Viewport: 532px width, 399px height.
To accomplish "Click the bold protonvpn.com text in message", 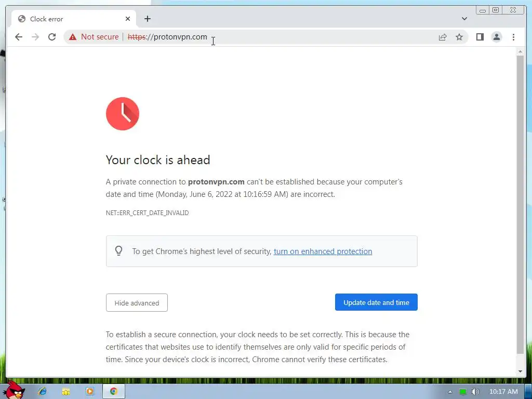I will tap(216, 182).
